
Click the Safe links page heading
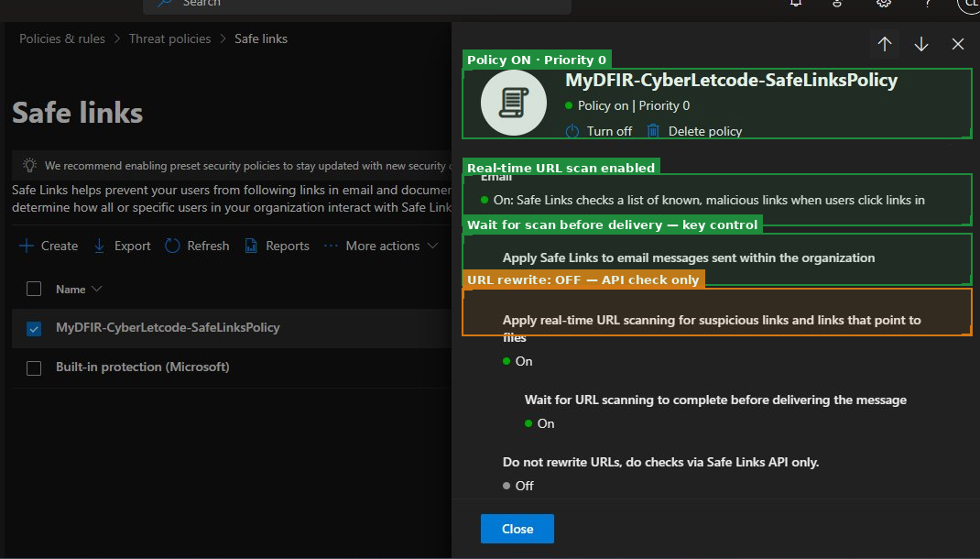pyautogui.click(x=78, y=114)
